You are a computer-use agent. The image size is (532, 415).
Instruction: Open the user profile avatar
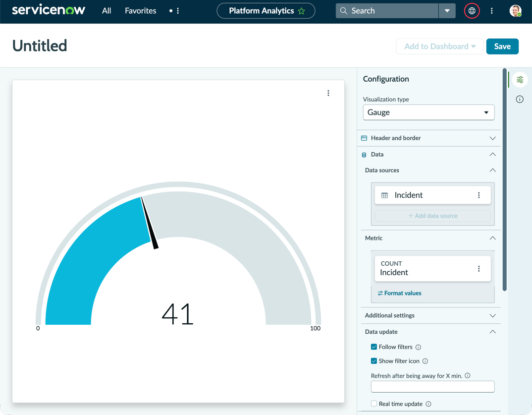click(x=515, y=11)
